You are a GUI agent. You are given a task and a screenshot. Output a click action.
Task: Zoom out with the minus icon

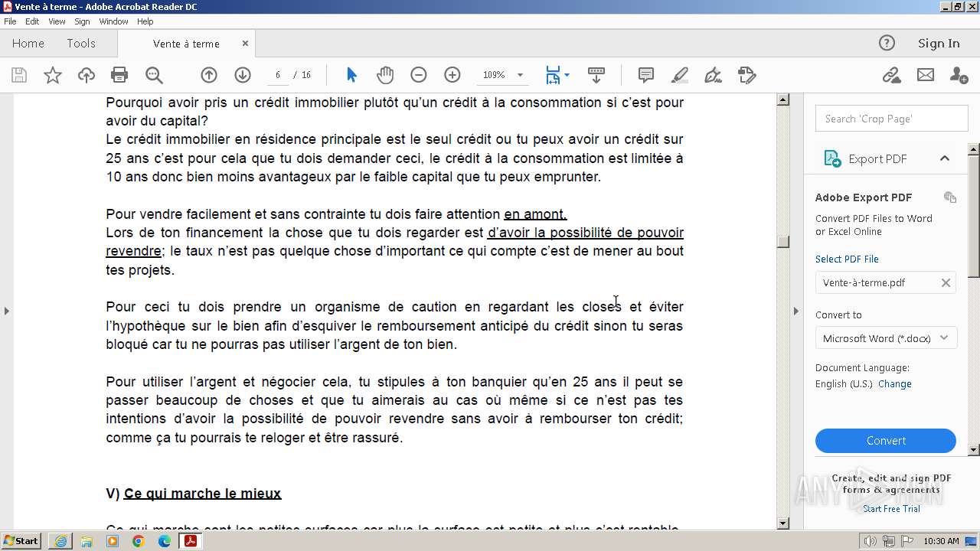click(x=419, y=75)
